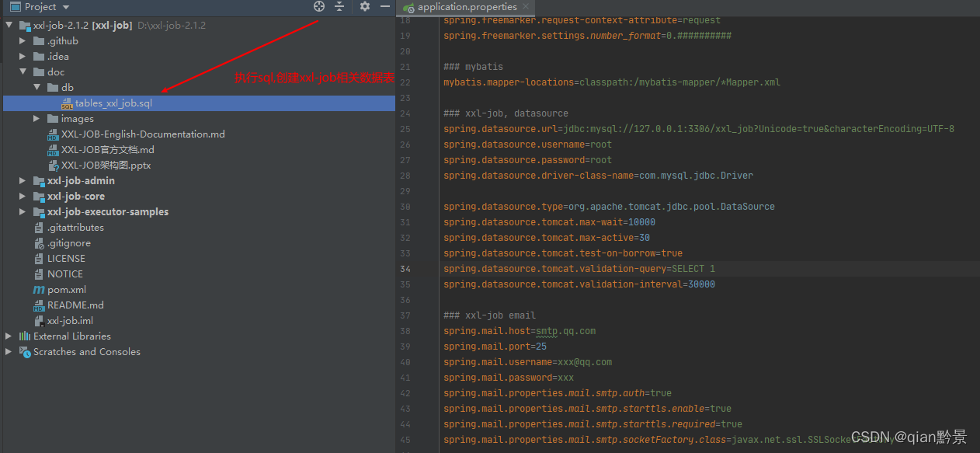Image resolution: width=980 pixels, height=453 pixels.
Task: Click xxl-job-core module folder icon
Action: click(39, 197)
